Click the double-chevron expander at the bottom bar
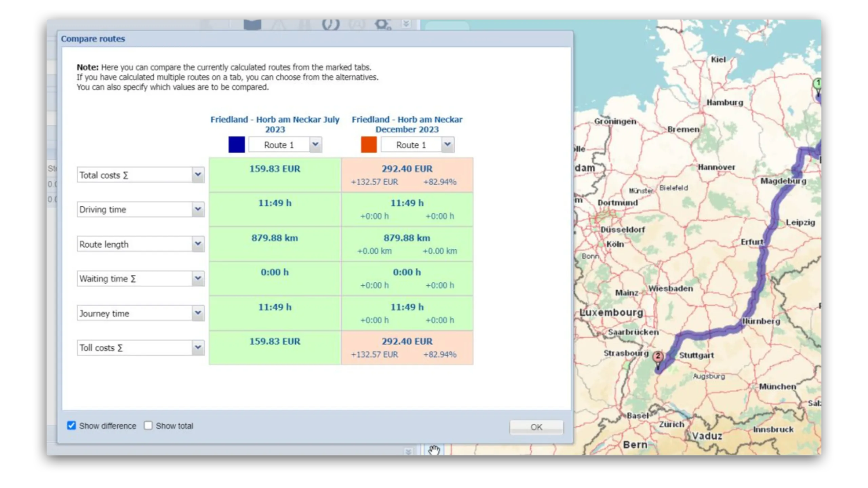 [x=408, y=451]
